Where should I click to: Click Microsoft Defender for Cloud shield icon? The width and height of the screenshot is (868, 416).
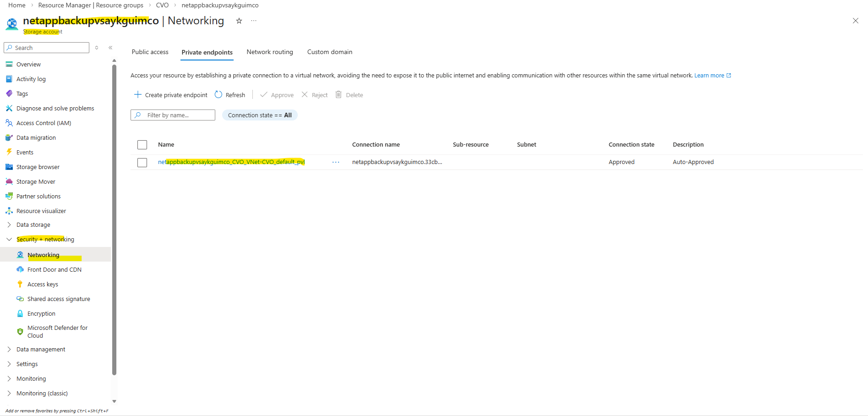point(20,331)
